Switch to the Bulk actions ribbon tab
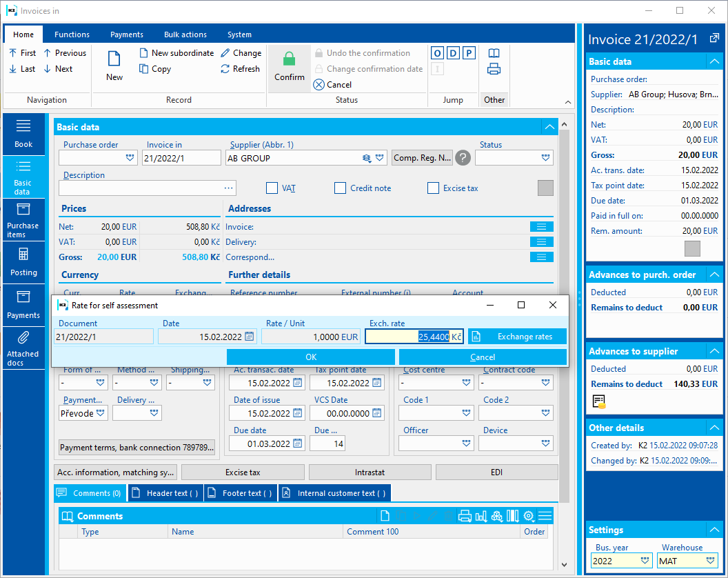Screen dimensions: 728x578 [x=185, y=34]
